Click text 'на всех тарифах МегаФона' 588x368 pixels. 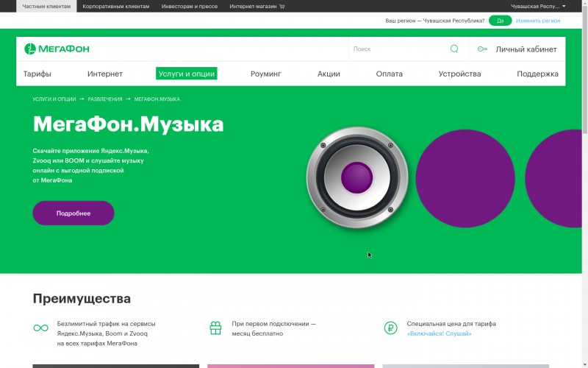pyautogui.click(x=97, y=343)
